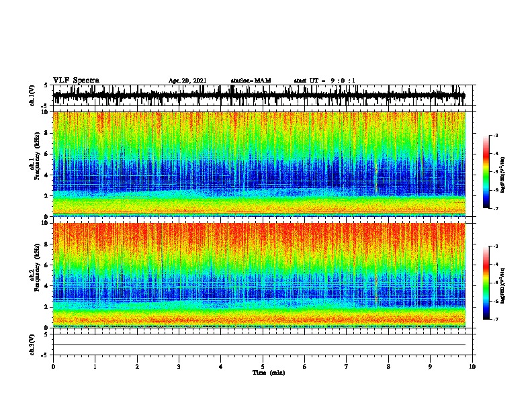Click the 'VLF Spectra' title text
The width and height of the screenshot is (532, 411).
pyautogui.click(x=76, y=81)
